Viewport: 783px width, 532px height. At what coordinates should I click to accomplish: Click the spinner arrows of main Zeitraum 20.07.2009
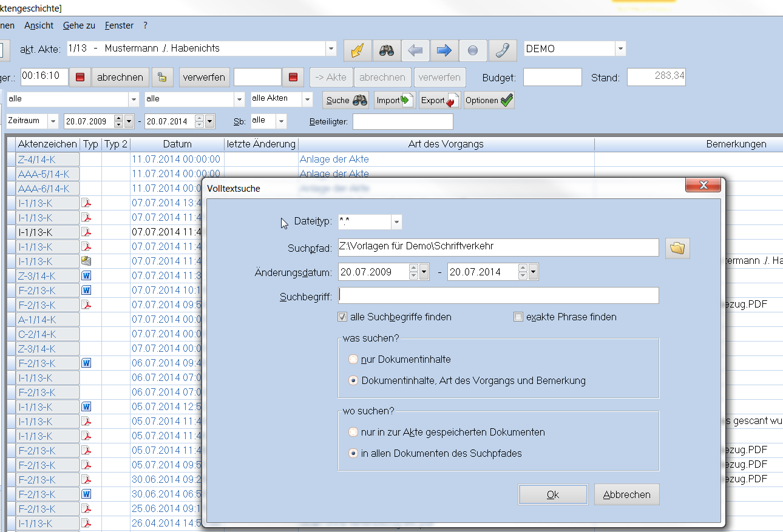(119, 121)
